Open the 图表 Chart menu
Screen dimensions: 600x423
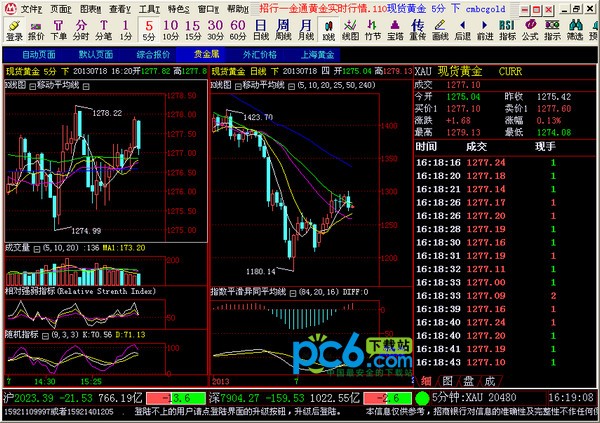91,9
